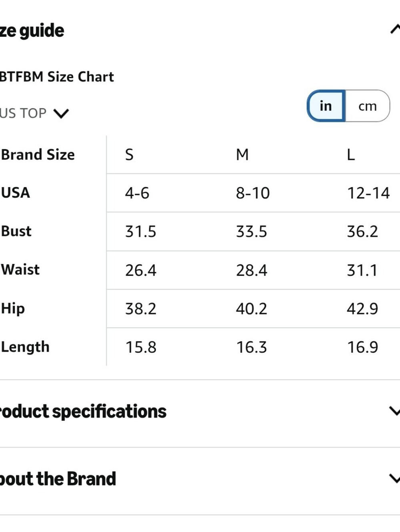Open the US TOP dropdown
400x532 pixels.
(34, 113)
